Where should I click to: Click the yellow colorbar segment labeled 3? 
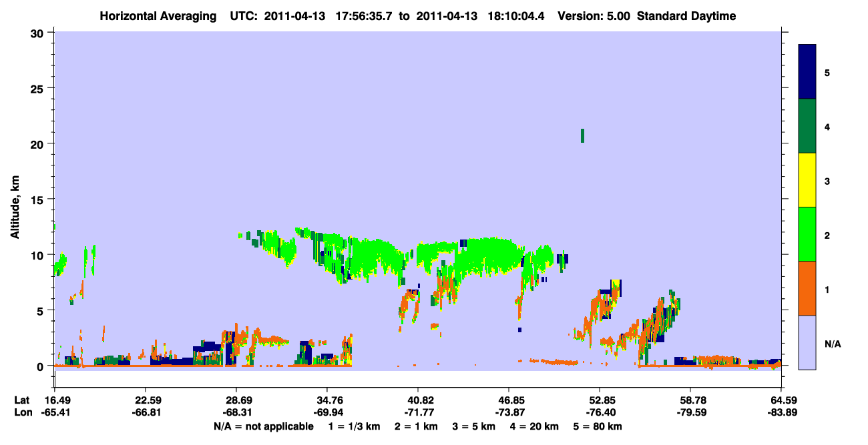point(807,180)
